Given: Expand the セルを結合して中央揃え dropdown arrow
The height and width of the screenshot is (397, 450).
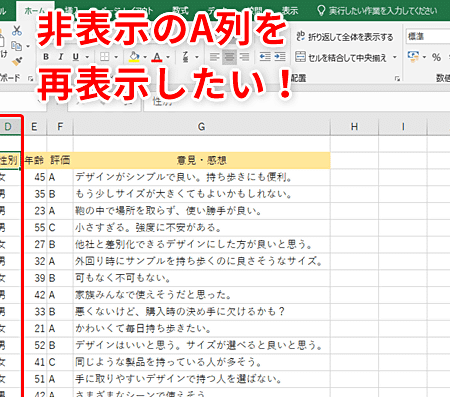Looking at the screenshot, I should 395,57.
